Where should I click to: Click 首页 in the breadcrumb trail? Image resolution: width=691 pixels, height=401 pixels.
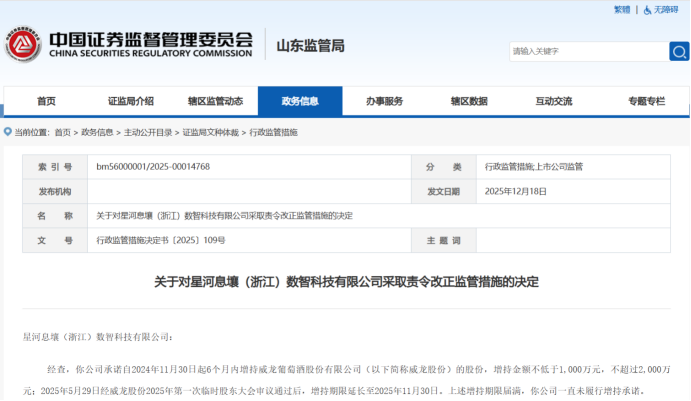tap(63, 132)
